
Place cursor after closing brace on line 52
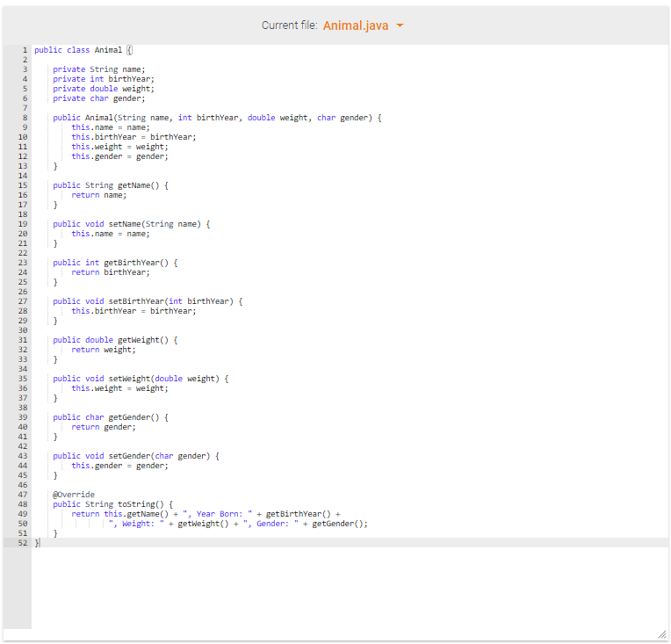point(40,543)
